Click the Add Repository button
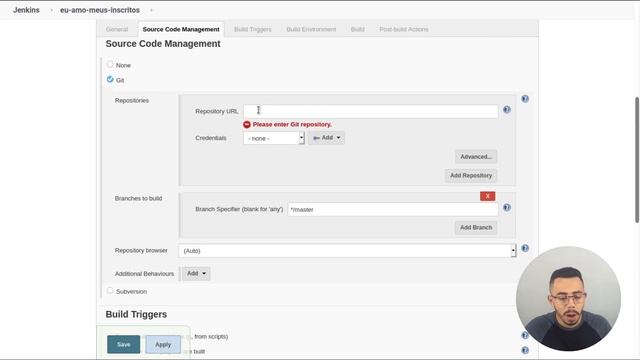This screenshot has width=640, height=360. tap(471, 176)
